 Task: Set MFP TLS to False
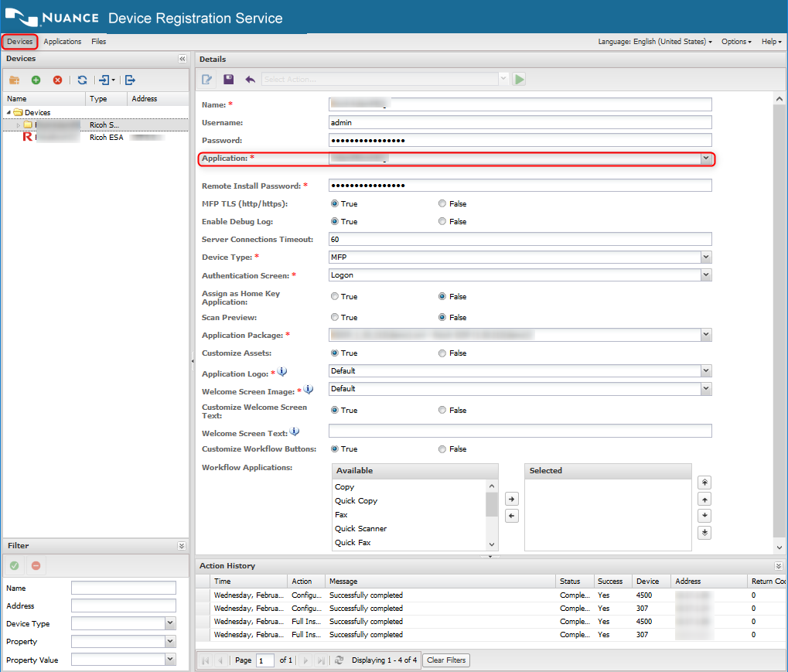tap(442, 204)
